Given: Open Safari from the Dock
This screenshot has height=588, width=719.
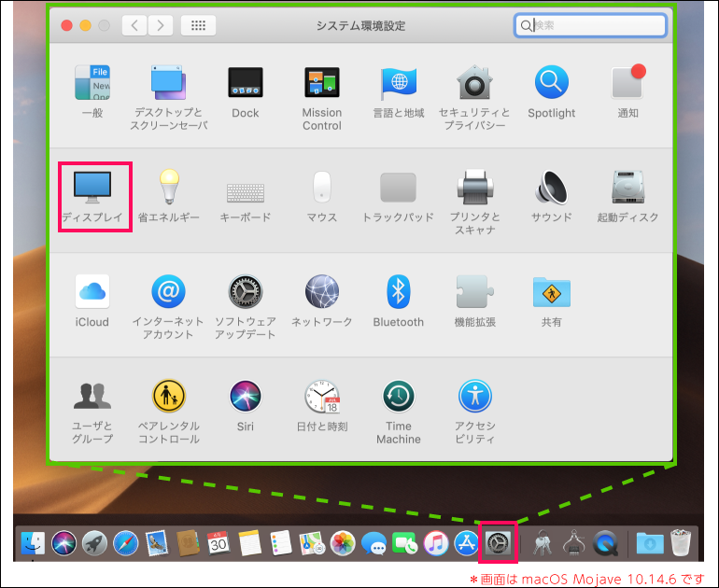Looking at the screenshot, I should [126, 543].
